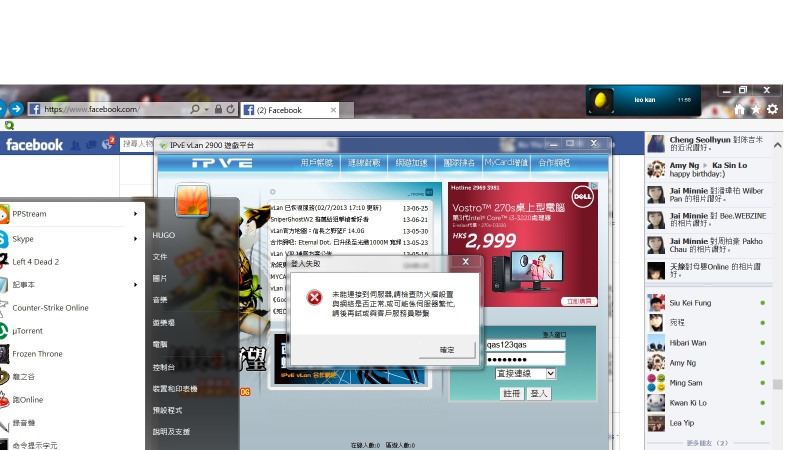Click the address bar security lock icon
The width and height of the screenshot is (800, 450).
tap(218, 109)
